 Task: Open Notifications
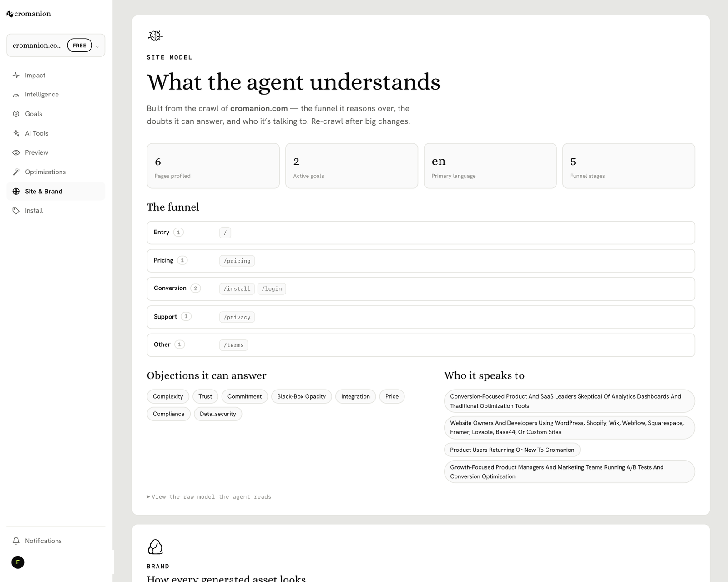pos(56,541)
